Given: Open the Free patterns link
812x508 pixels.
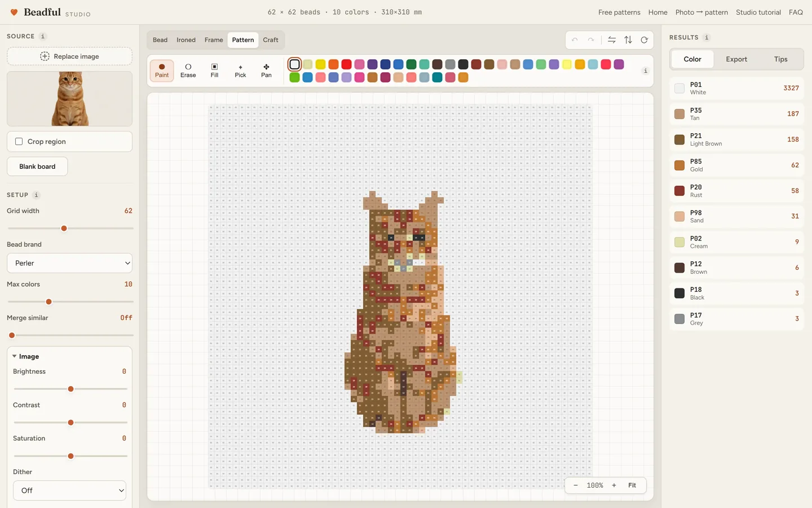Looking at the screenshot, I should [x=619, y=12].
